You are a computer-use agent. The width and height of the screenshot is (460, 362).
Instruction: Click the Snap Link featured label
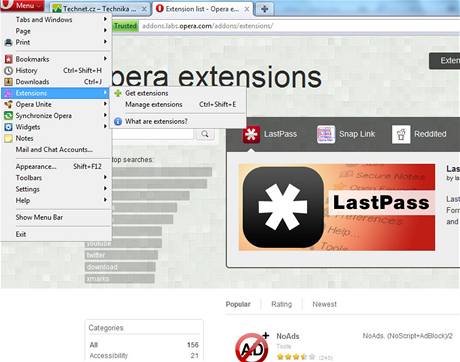(x=357, y=134)
